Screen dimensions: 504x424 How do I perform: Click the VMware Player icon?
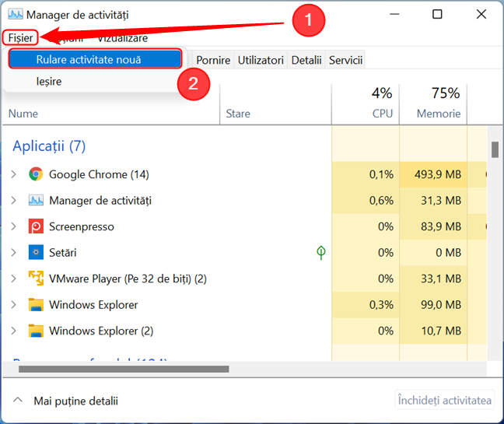pyautogui.click(x=36, y=279)
